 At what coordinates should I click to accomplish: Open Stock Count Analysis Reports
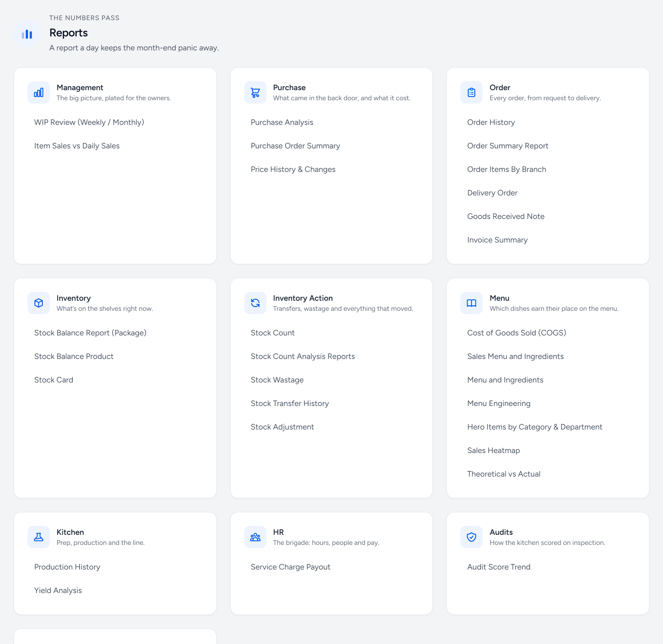coord(303,356)
